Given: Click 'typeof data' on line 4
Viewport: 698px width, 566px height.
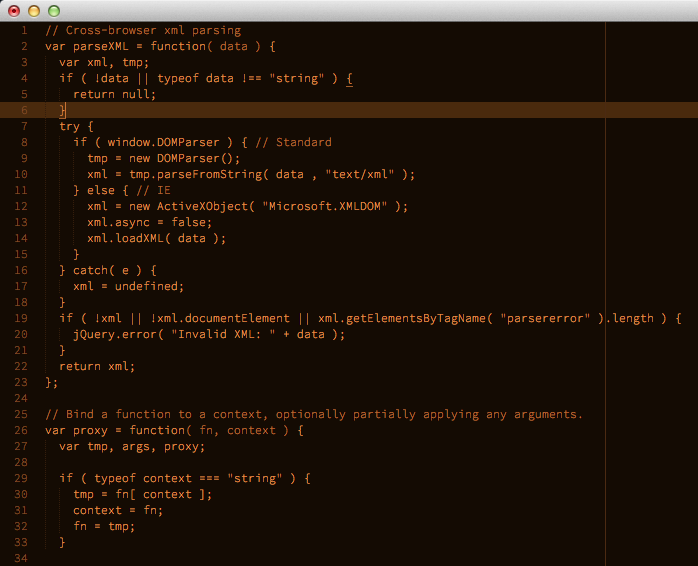Looking at the screenshot, I should tap(195, 79).
